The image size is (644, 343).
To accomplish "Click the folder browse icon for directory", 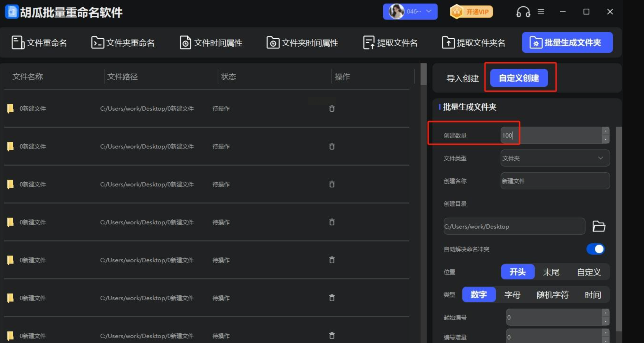I will coord(599,226).
